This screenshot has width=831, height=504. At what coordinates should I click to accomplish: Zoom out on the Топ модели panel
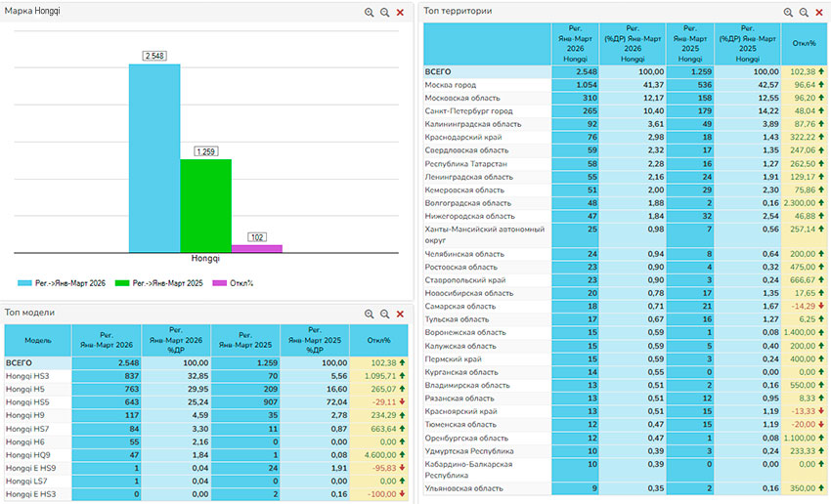tap(384, 314)
